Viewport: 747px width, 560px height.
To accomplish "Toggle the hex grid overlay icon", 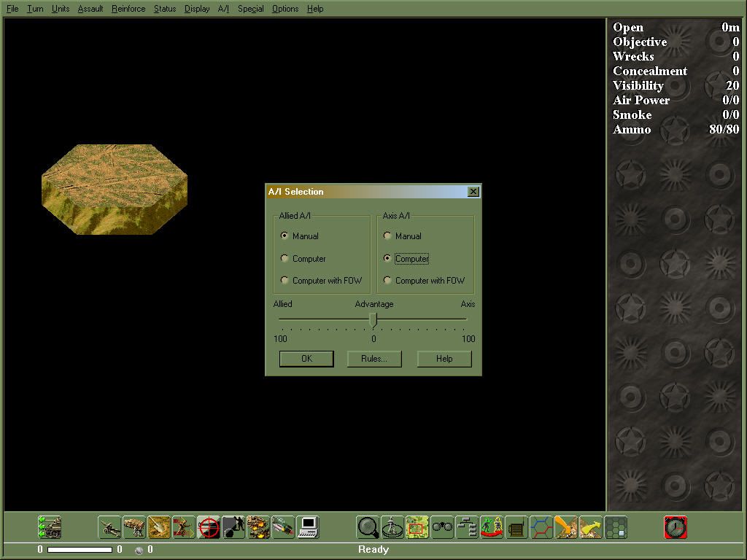I will pos(541,526).
